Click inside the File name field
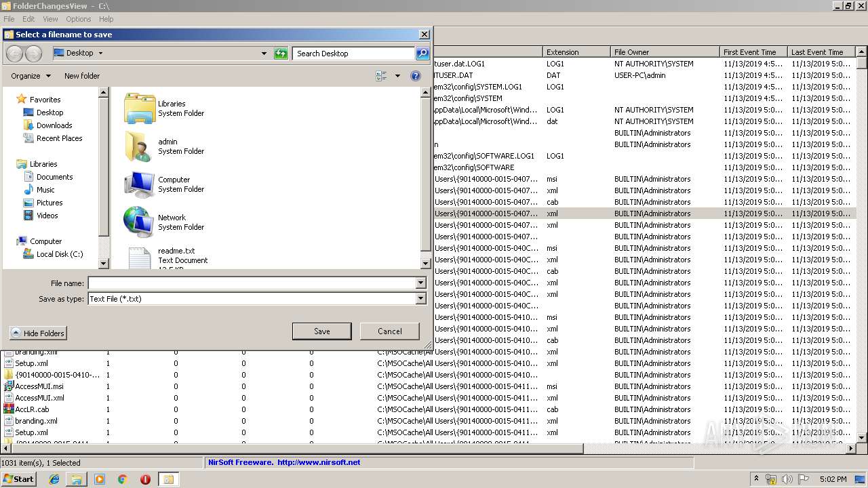Viewport: 868px width, 488px height. pos(252,283)
